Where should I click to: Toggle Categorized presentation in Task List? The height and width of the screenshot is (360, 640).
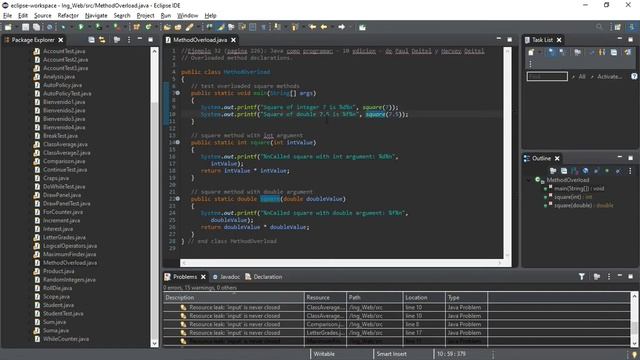coord(551,52)
